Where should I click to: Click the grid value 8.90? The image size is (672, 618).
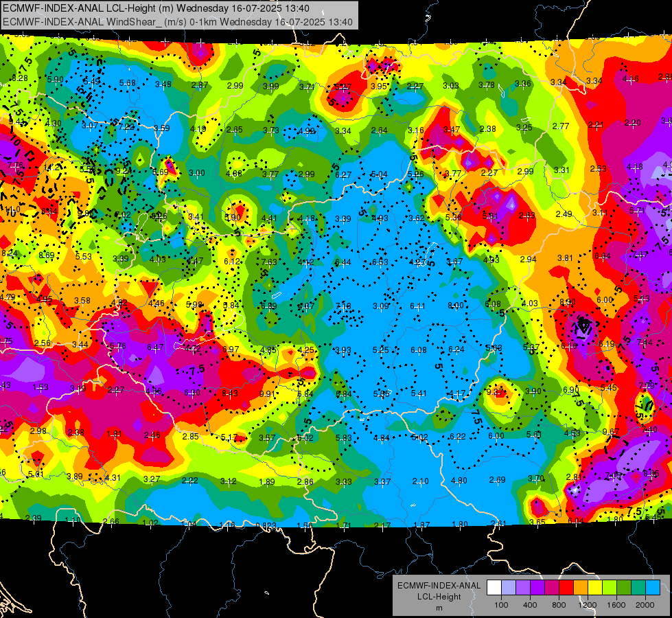tap(568, 302)
